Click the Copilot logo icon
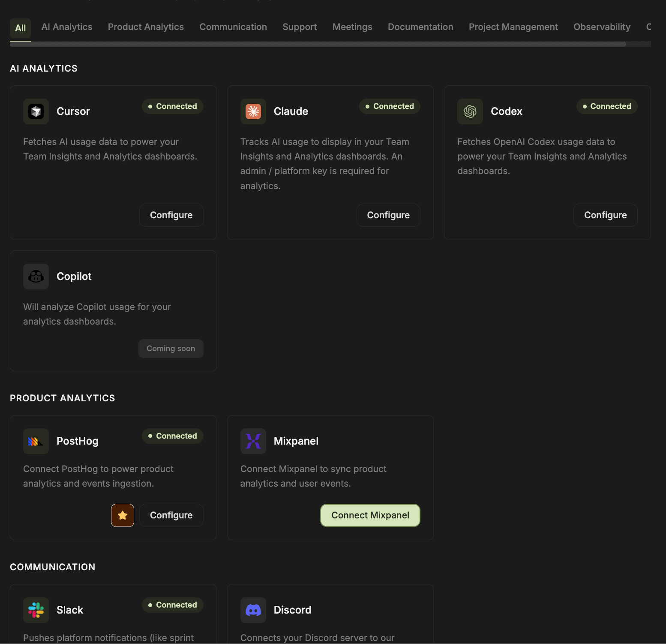This screenshot has height=644, width=666. [x=36, y=277]
